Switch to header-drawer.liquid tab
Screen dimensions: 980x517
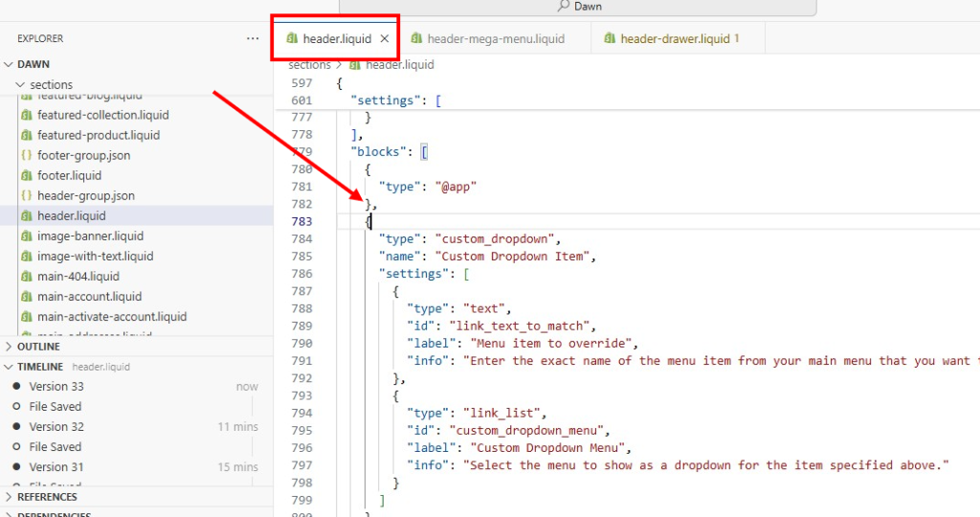tap(674, 39)
